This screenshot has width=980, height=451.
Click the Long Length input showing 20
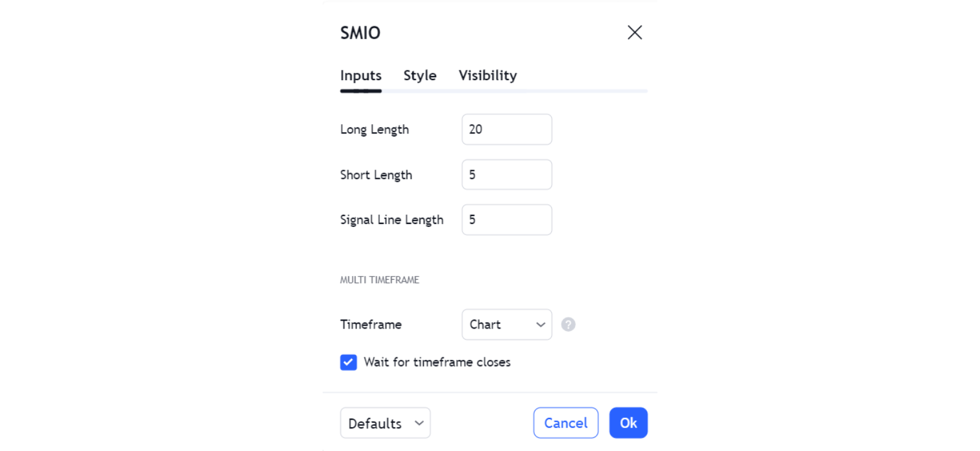(x=507, y=129)
